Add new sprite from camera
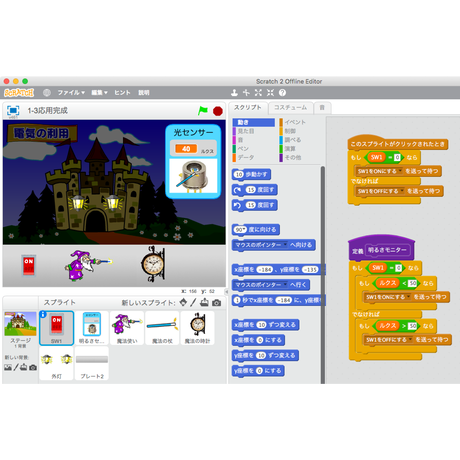This screenshot has width=460, height=460. point(217,303)
